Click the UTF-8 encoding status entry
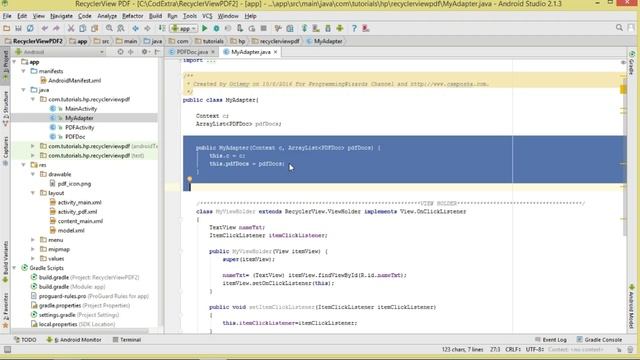This screenshot has width=640, height=360. tap(534, 350)
